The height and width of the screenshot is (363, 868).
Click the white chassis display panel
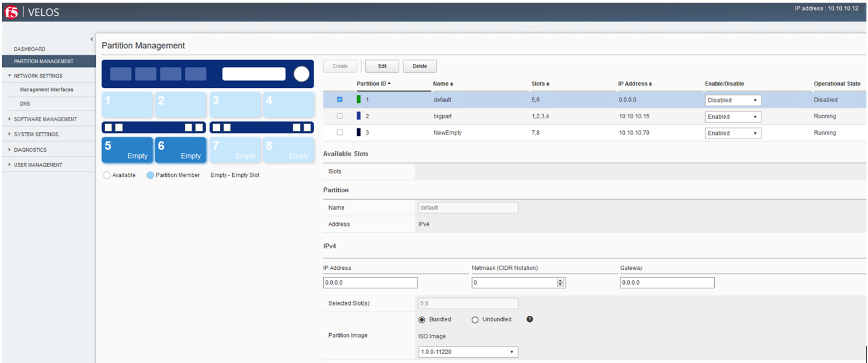254,74
